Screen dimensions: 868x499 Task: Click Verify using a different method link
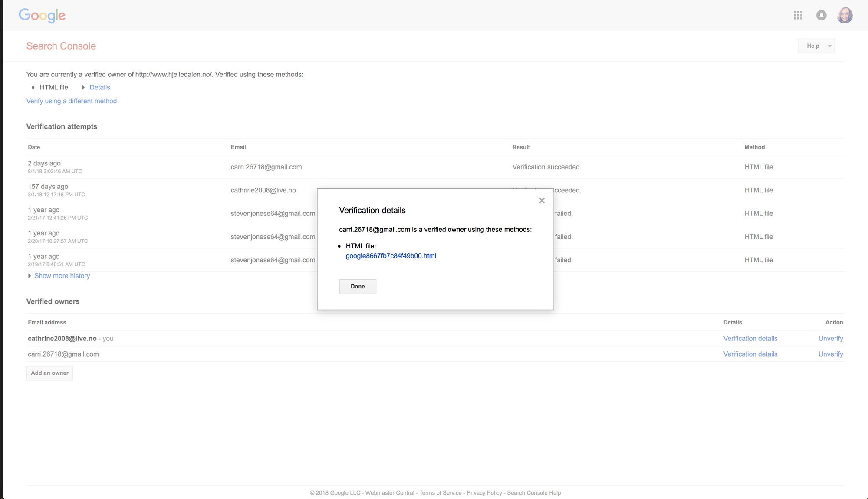[x=72, y=101]
